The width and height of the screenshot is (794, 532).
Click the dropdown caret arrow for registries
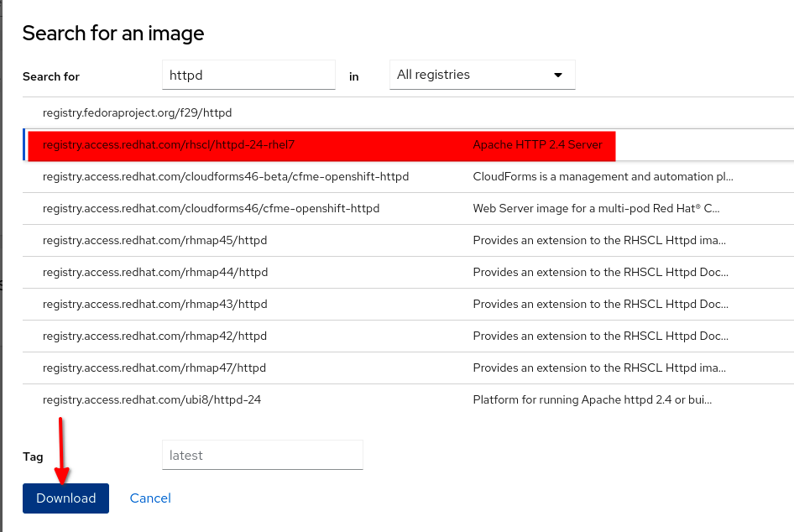tap(558, 75)
